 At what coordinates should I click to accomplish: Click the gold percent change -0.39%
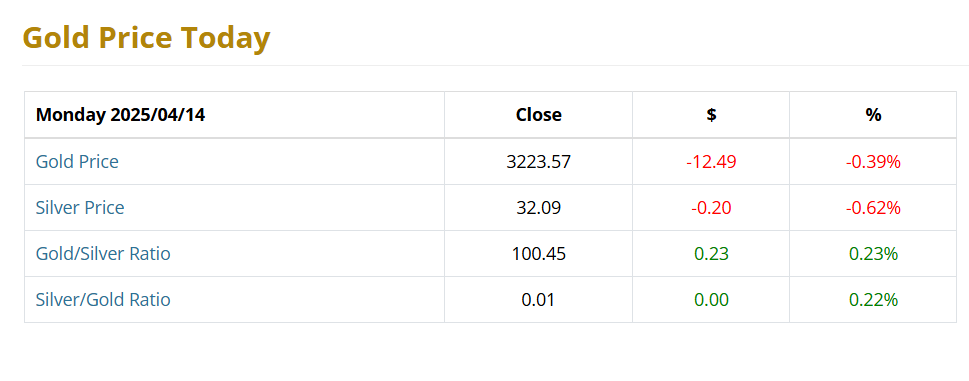pyautogui.click(x=873, y=162)
